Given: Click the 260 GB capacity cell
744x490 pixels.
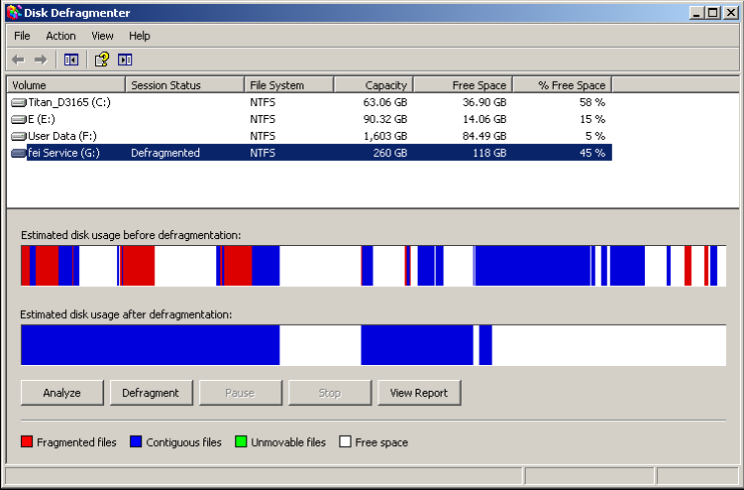Looking at the screenshot, I should click(x=390, y=153).
